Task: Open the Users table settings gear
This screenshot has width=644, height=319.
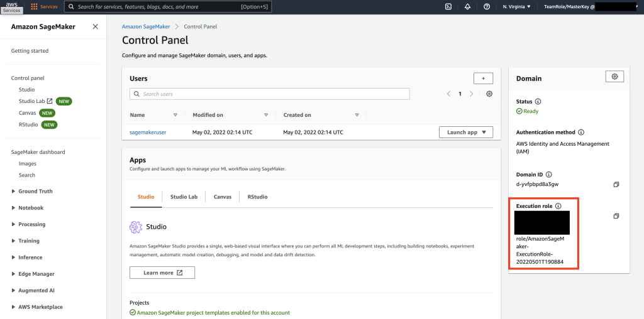Action: tap(489, 94)
